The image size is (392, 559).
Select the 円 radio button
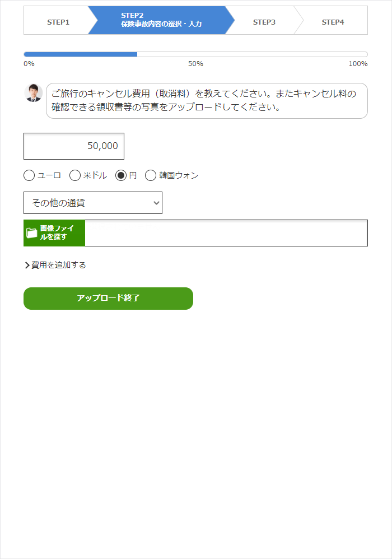121,175
